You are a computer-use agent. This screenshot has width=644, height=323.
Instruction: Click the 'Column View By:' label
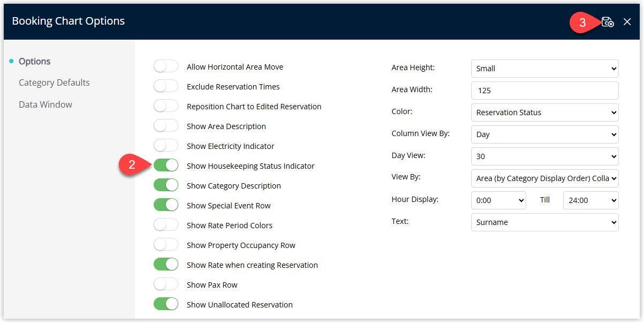(x=421, y=133)
